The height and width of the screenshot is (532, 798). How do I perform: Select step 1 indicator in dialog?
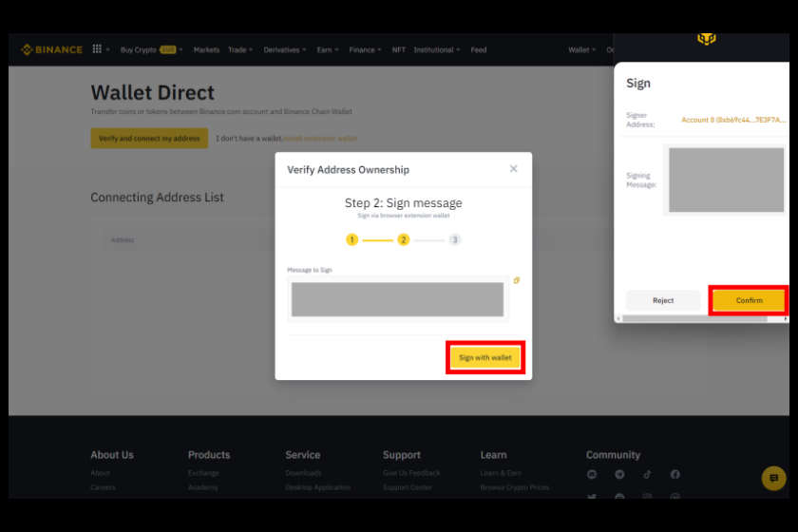pyautogui.click(x=351, y=239)
